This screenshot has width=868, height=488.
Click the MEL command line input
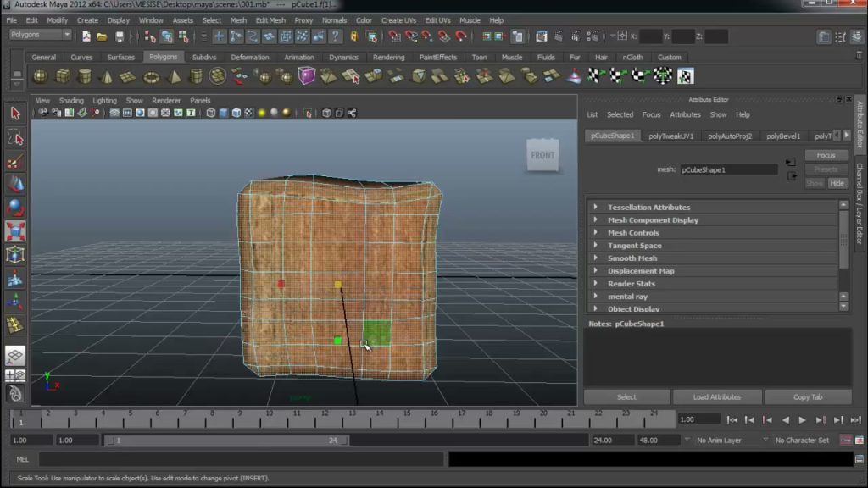(241, 459)
